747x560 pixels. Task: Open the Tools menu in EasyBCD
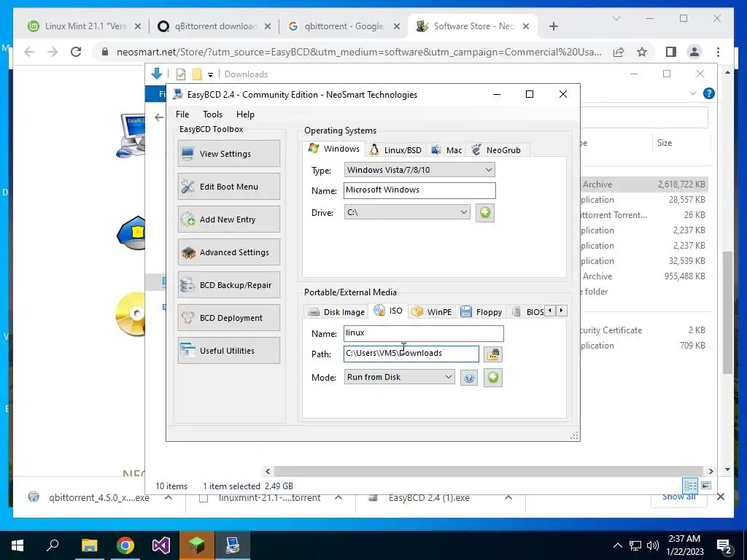point(212,114)
